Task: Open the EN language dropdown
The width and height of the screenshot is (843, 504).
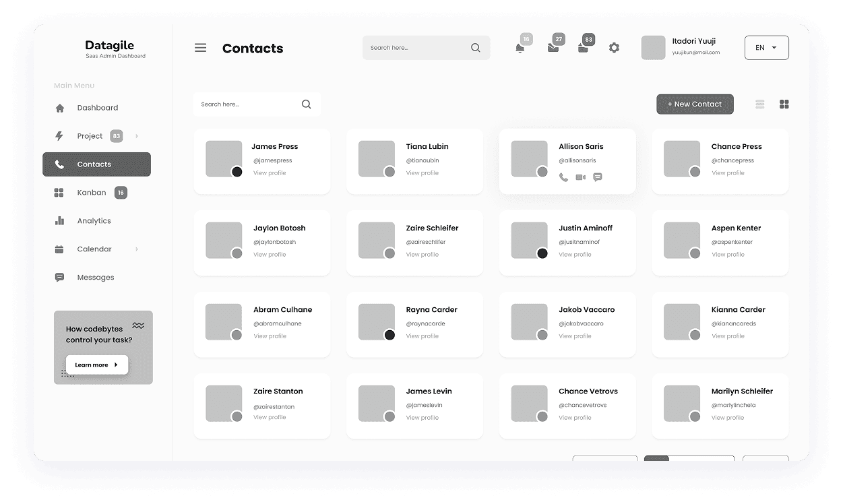Action: pyautogui.click(x=766, y=48)
